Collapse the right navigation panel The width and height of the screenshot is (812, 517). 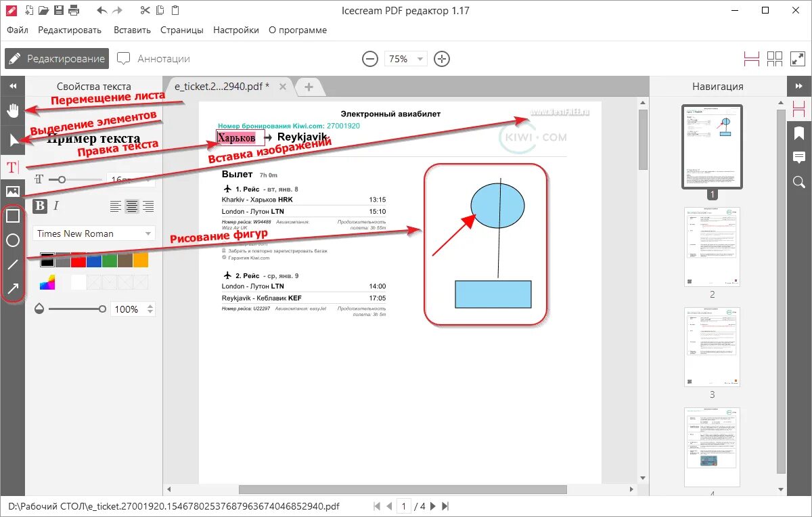pyautogui.click(x=799, y=86)
